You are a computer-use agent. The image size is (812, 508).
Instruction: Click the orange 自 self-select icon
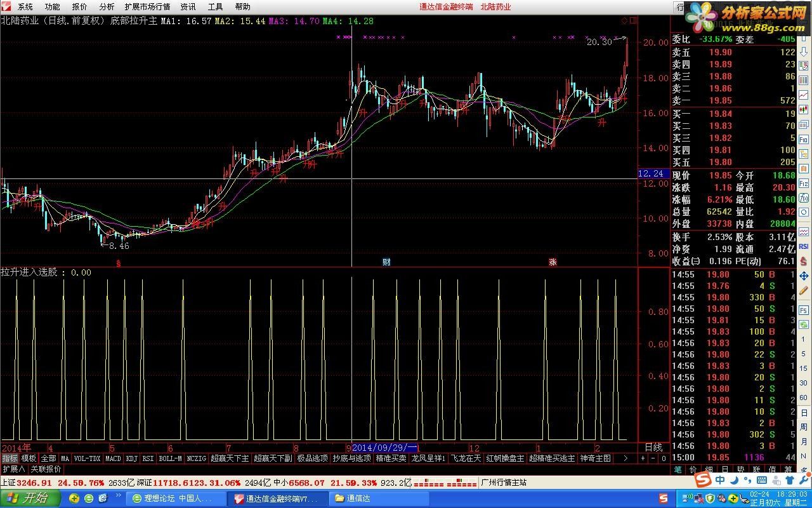point(804,168)
